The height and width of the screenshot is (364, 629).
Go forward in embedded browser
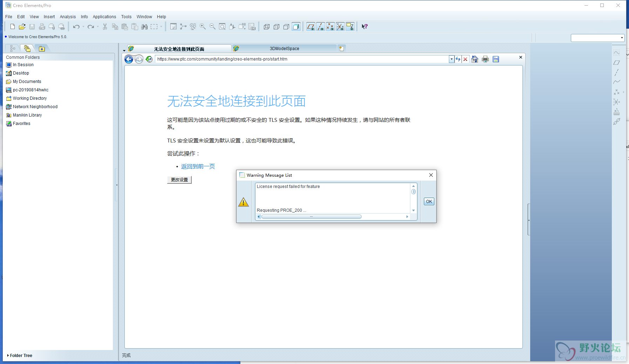[139, 59]
